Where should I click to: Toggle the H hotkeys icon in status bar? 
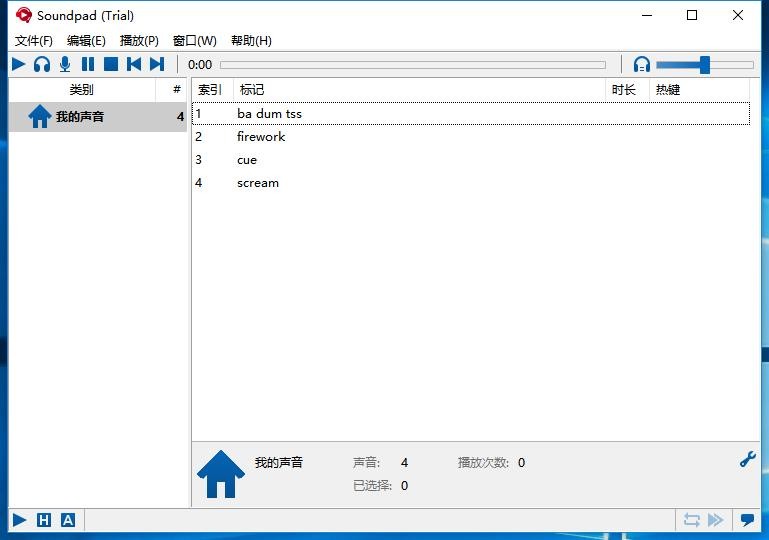(44, 520)
